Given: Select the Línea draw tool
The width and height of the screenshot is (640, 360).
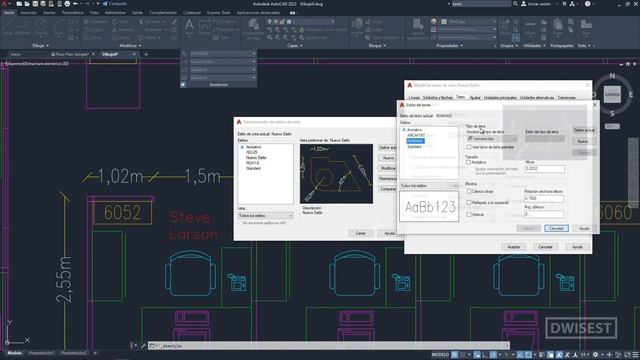Looking at the screenshot, I should coord(8,27).
